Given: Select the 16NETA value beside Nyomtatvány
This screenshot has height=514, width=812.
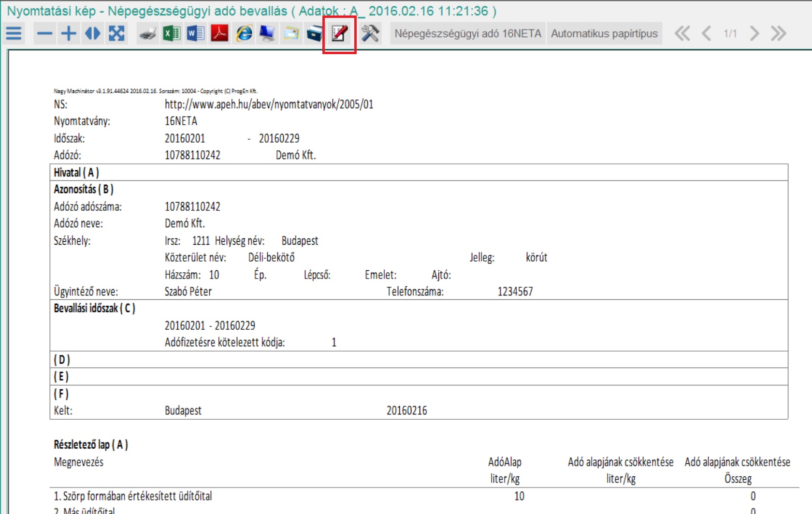Looking at the screenshot, I should [181, 121].
